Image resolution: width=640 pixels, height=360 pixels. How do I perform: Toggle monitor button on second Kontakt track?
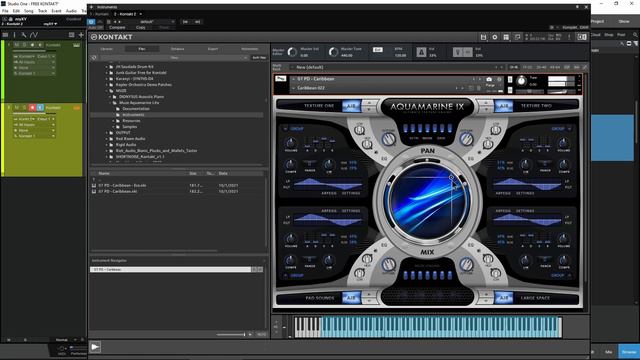[40, 107]
